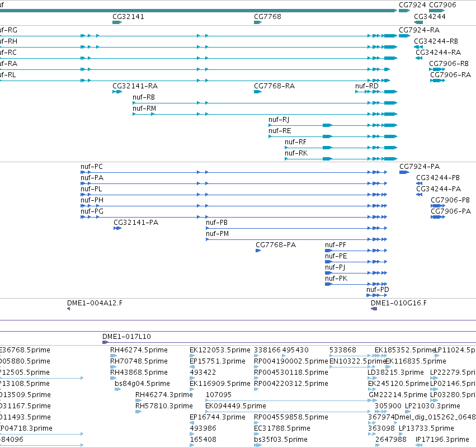
Task: Select the IP17196.3prime EST label
Action: (x=442, y=440)
